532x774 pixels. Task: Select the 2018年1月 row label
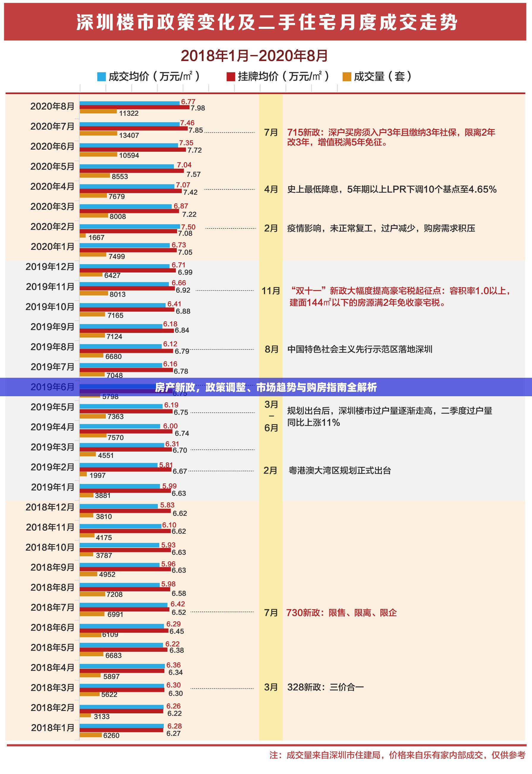(52, 728)
